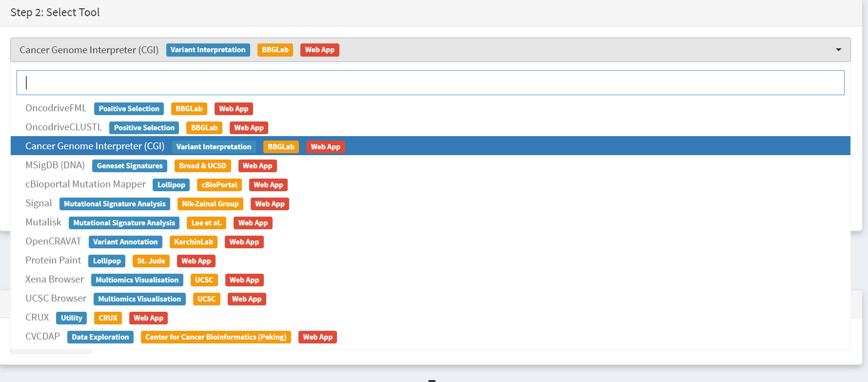Click Positive Selection badge on OncodriveCLUSTL row
The width and height of the screenshot is (868, 382).
point(144,128)
